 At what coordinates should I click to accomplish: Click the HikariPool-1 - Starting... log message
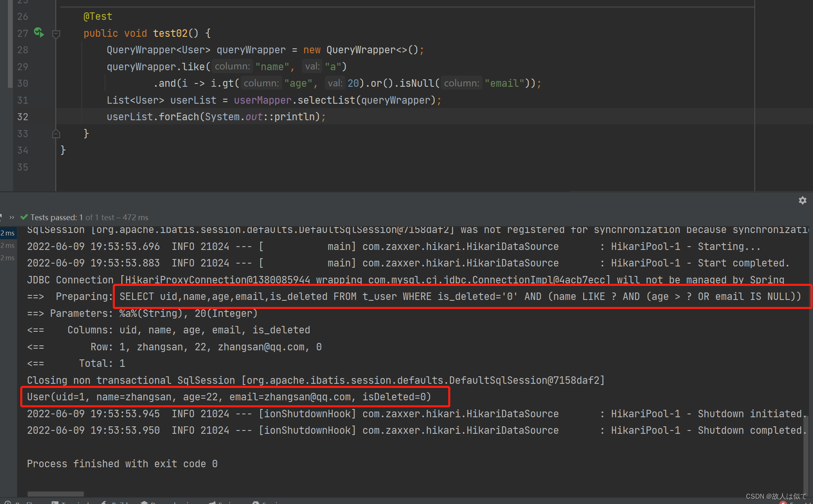686,247
